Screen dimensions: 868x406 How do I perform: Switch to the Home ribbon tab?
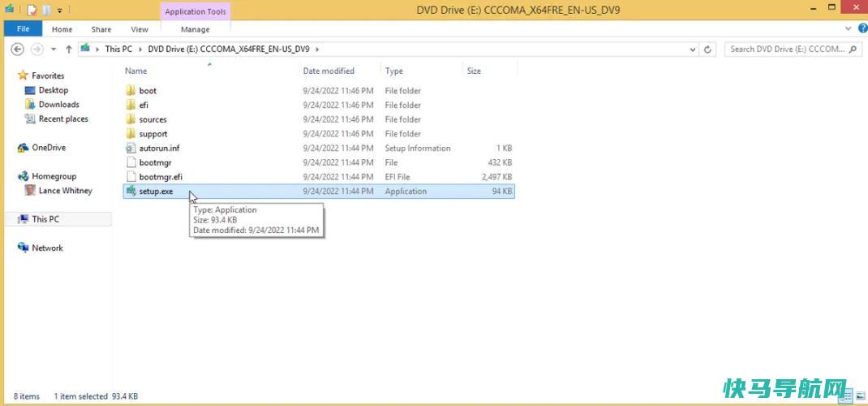click(x=62, y=29)
